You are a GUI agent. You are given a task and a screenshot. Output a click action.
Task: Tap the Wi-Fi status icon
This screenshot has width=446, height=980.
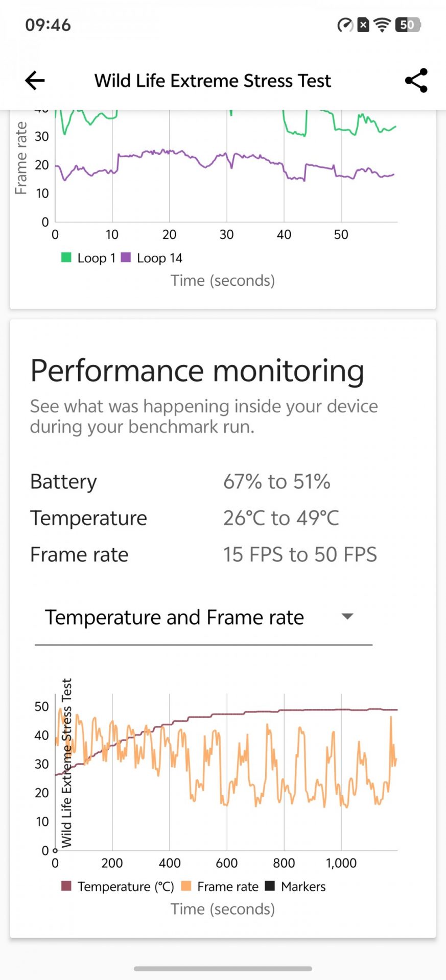[x=382, y=24]
